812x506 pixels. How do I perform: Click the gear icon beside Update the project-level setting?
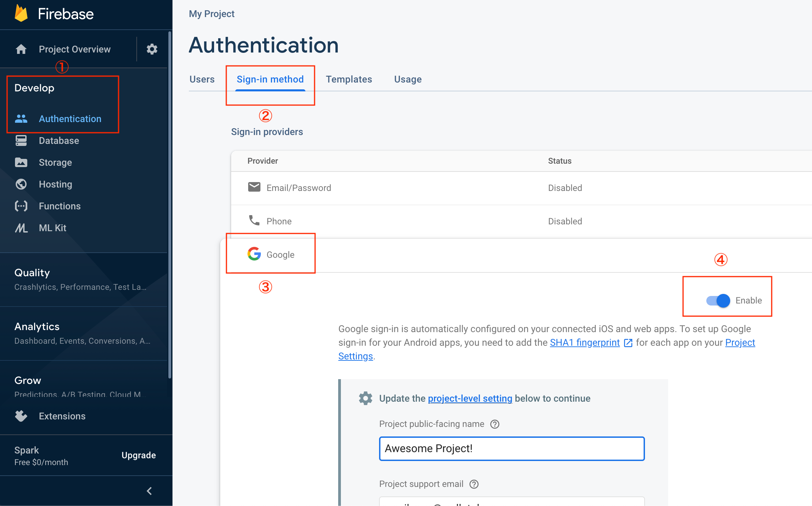tap(365, 398)
